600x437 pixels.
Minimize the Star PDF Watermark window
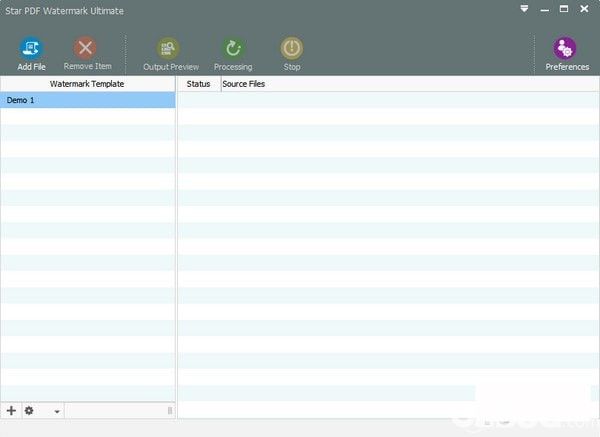click(x=545, y=10)
